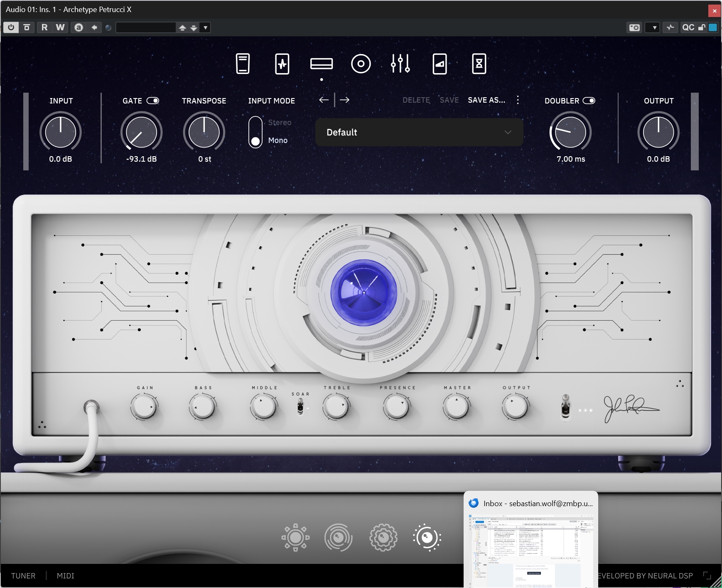Go to next preset arrow

tap(344, 100)
